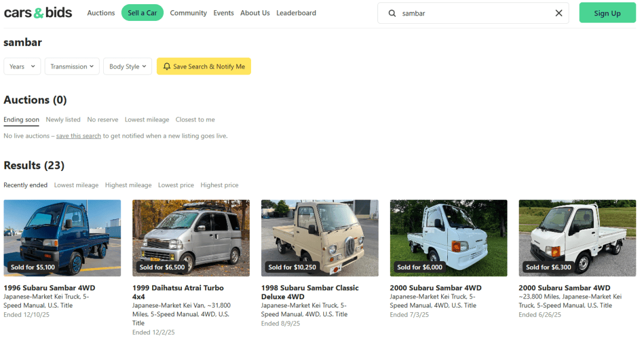
Task: Open the Transmission filter dropdown
Action: 72,67
